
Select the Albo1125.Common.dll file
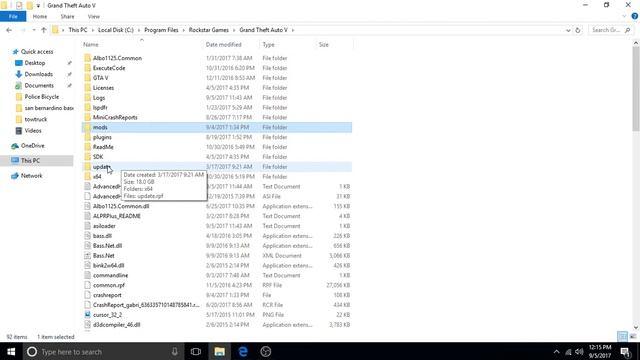pos(121,206)
